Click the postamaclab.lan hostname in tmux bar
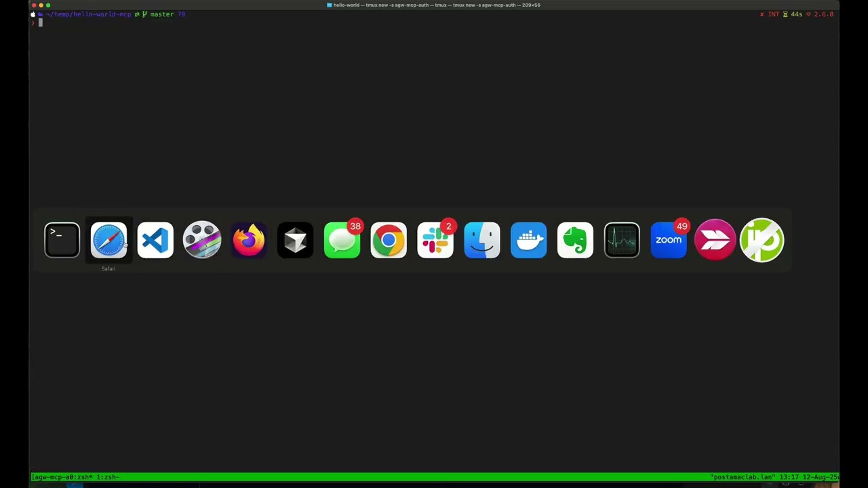 (x=742, y=477)
